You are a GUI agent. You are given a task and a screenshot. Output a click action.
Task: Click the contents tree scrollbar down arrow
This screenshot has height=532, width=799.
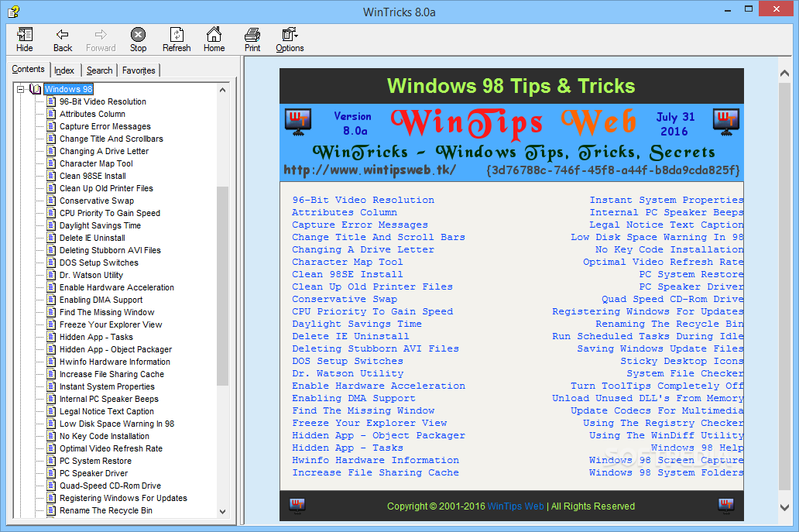222,511
